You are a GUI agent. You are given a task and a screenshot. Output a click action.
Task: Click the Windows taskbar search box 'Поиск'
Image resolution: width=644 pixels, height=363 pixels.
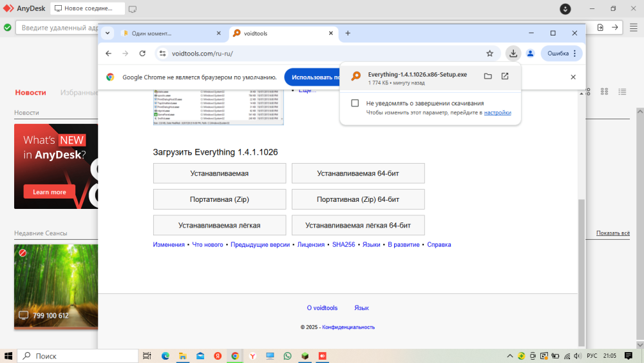tap(78, 356)
